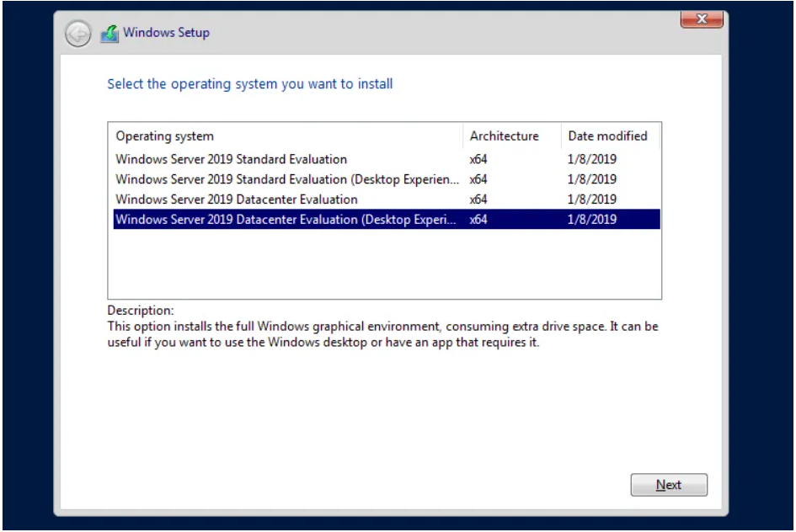Click the Description label
This screenshot has width=796, height=532.
coord(140,311)
